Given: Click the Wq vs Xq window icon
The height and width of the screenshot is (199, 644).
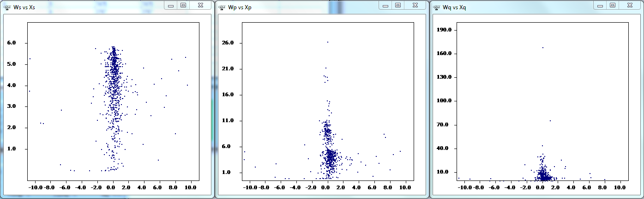Looking at the screenshot, I should [x=437, y=7].
